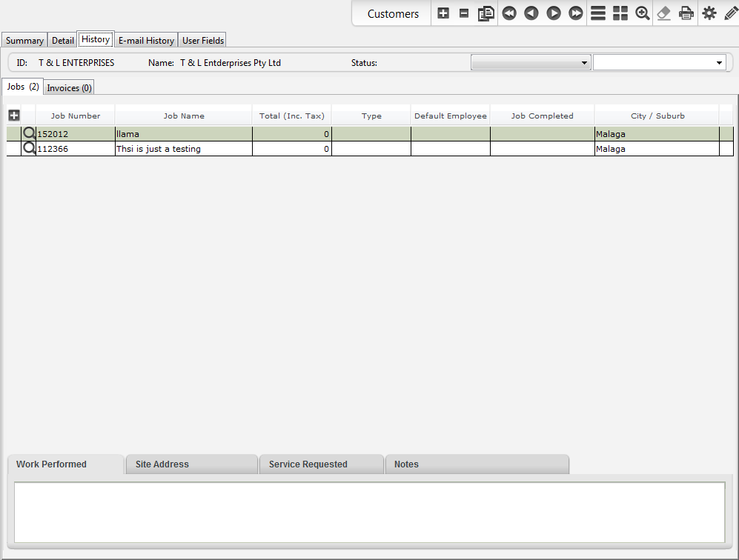Image resolution: width=739 pixels, height=560 pixels.
Task: Click the add new customer plus icon
Action: [443, 13]
